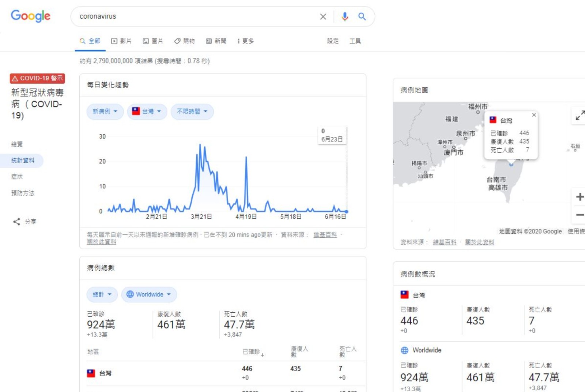585x392 pixels.
Task: Click the Taiwan flag in chart filter
Action: pos(136,111)
